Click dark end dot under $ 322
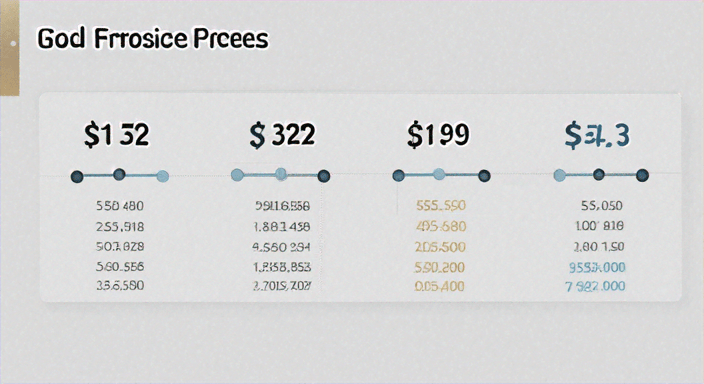The height and width of the screenshot is (384, 704). (x=324, y=176)
